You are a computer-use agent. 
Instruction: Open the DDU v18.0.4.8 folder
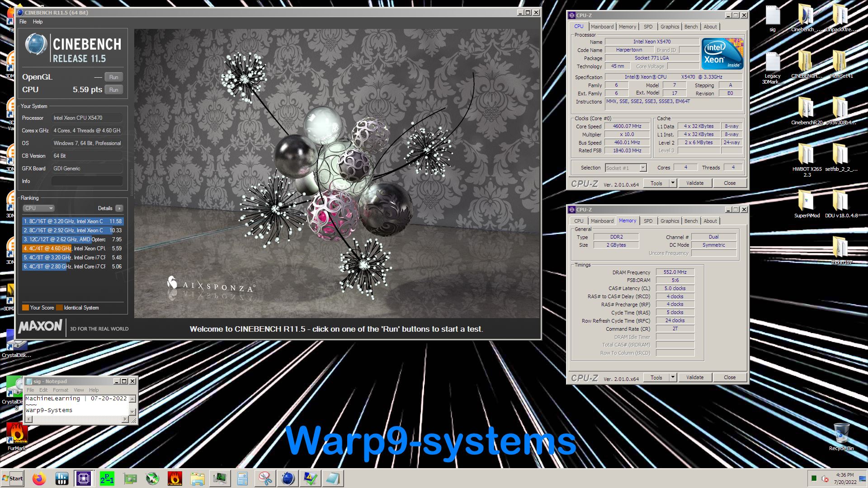coord(841,204)
